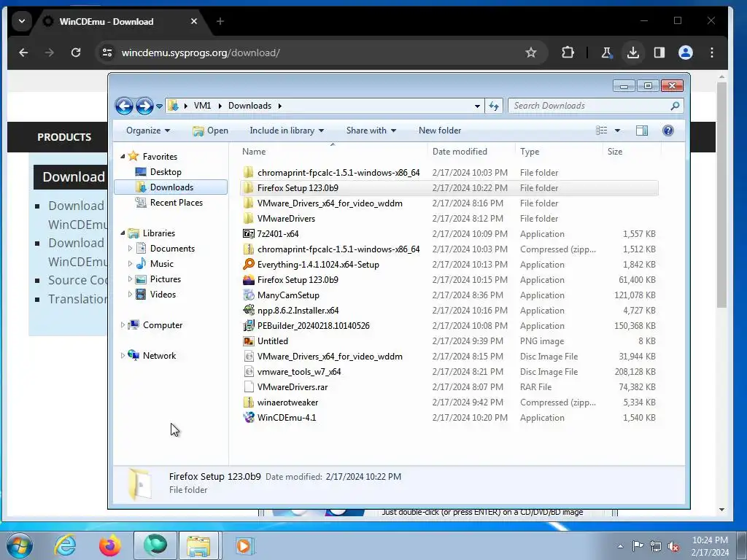Select the WinCDEmu-4.1 application icon
Viewport: 747px width, 560px height.
248,418
